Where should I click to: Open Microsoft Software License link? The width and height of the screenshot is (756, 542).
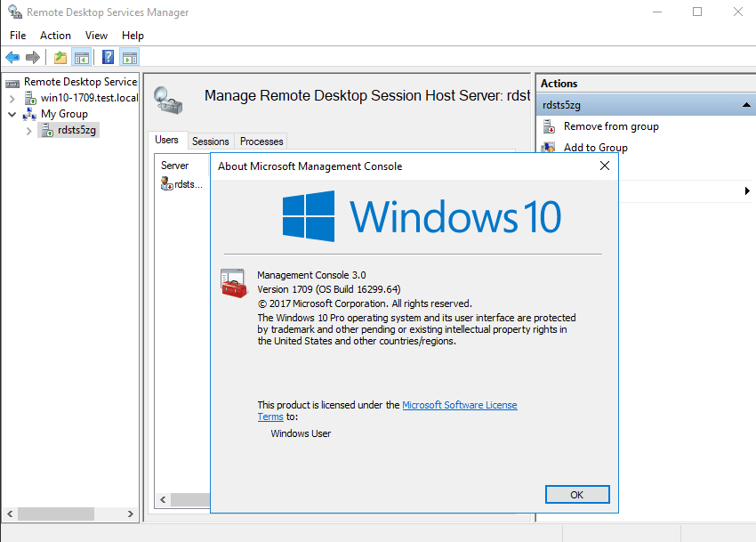[x=460, y=405]
